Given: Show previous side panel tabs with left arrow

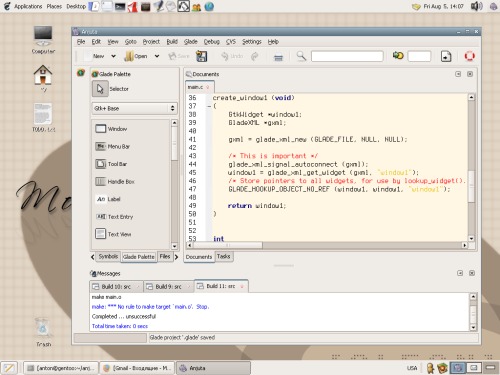Looking at the screenshot, I should [x=93, y=257].
